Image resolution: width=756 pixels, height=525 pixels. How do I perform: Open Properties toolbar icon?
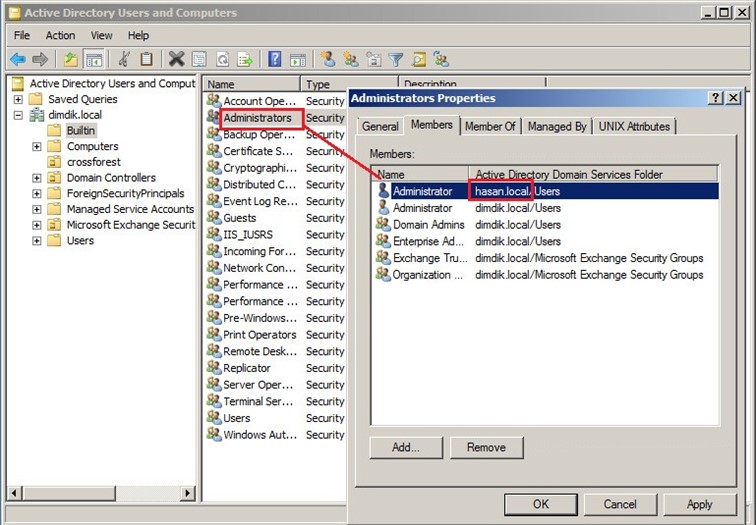pos(199,59)
